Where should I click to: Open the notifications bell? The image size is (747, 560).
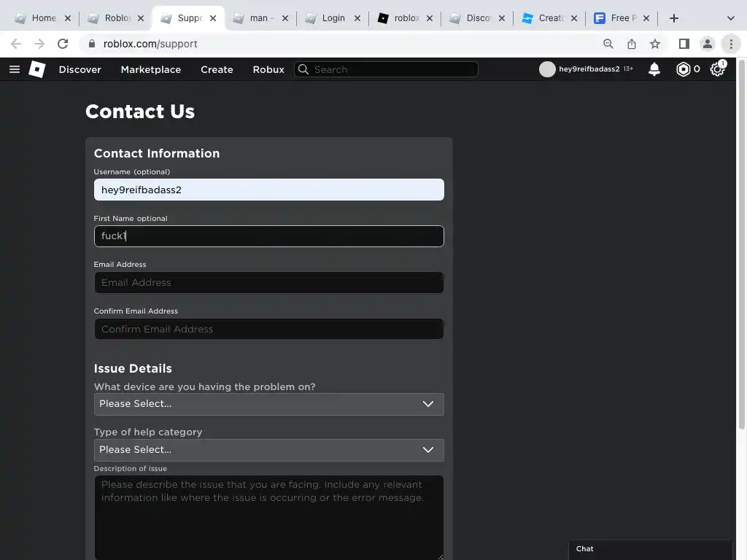(654, 69)
